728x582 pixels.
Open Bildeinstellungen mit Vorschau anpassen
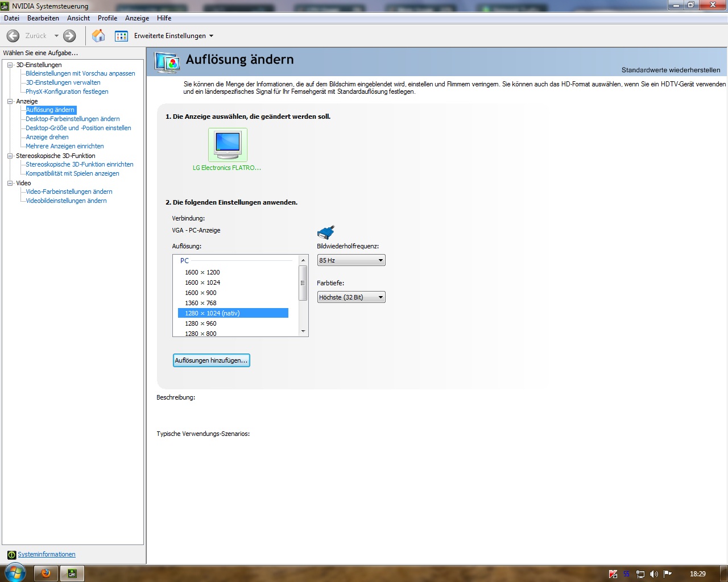80,73
